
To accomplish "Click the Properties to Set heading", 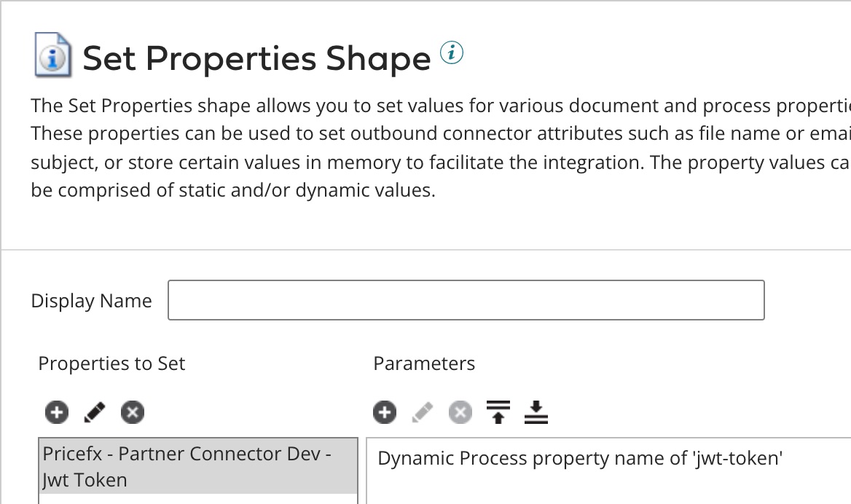I will tap(111, 363).
